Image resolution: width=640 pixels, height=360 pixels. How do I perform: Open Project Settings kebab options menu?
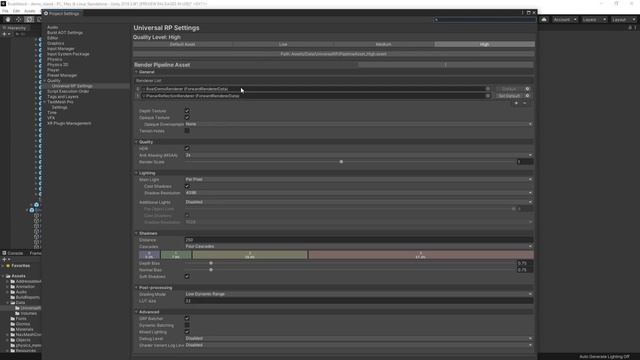coord(522,13)
